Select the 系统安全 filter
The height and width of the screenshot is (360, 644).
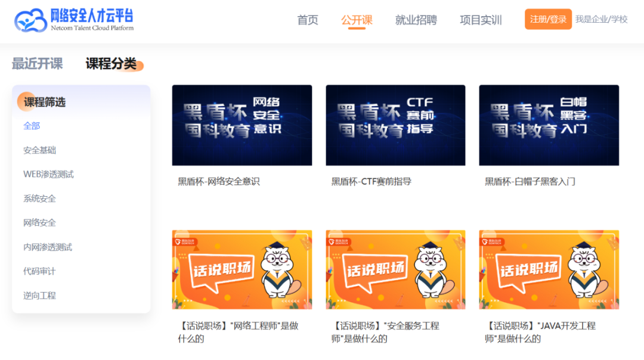click(39, 198)
